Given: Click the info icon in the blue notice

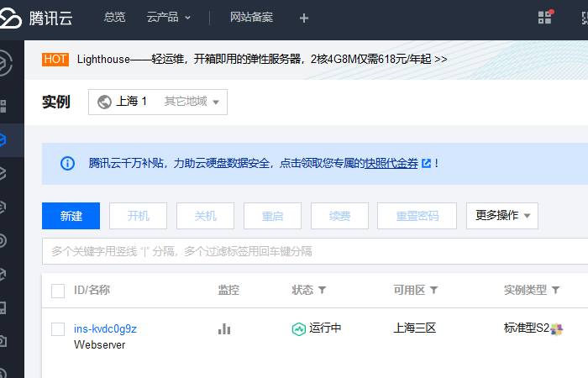Looking at the screenshot, I should [x=67, y=164].
